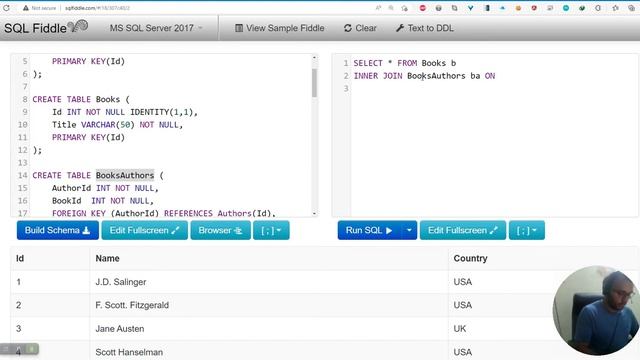Open query editor Edit Fullscreen
Image resolution: width=640 pixels, height=360 pixels.
tap(463, 230)
